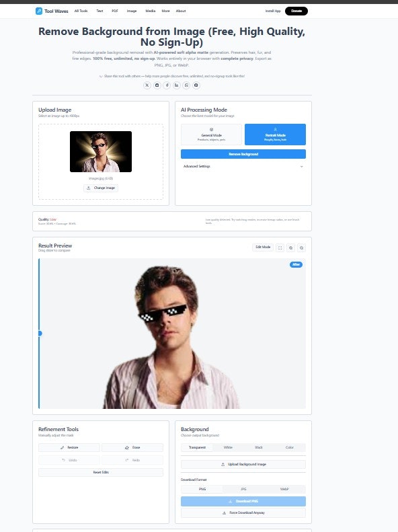Share the tool on Facebook
Viewport: 398px width, 532px height.
(x=167, y=85)
